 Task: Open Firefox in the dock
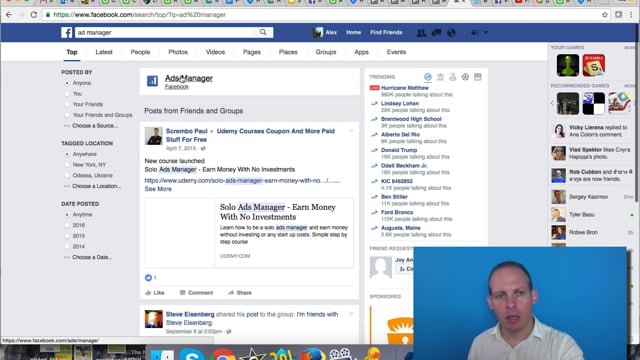tap(313, 354)
